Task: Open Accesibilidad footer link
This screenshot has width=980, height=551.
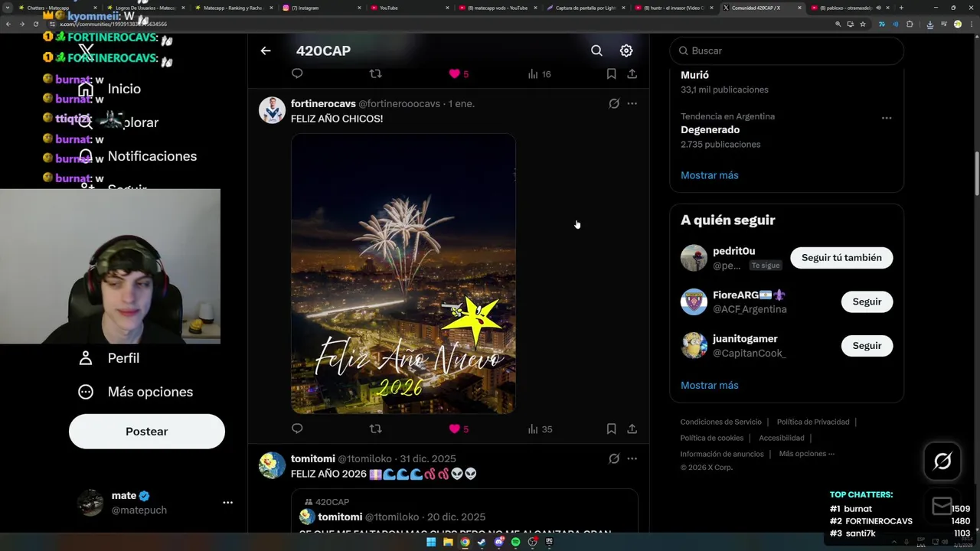Action: 782,438
